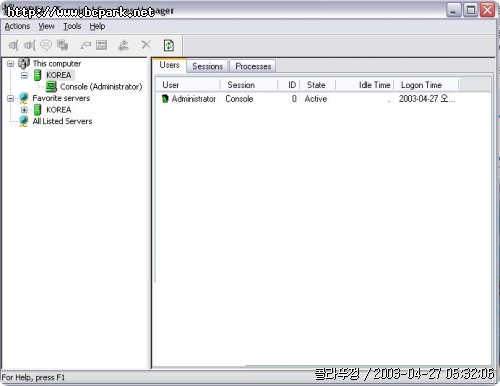This screenshot has height=386, width=500.
Task: Click the Reset session toolbar icon
Action: 85,45
